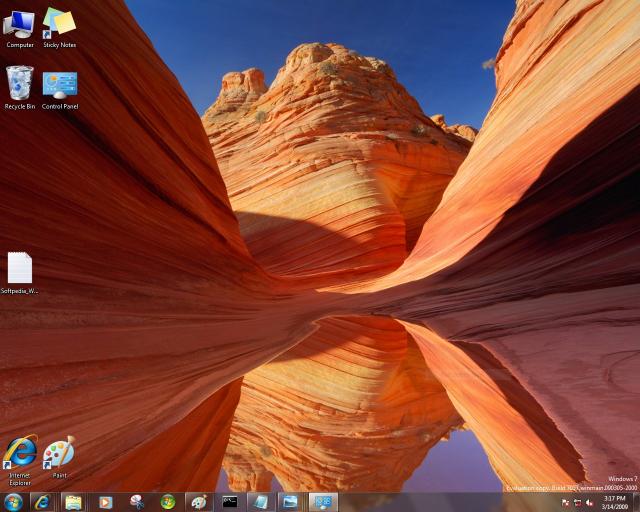This screenshot has height=512, width=640.
Task: Open Windows Media Center from taskbar
Action: (168, 502)
